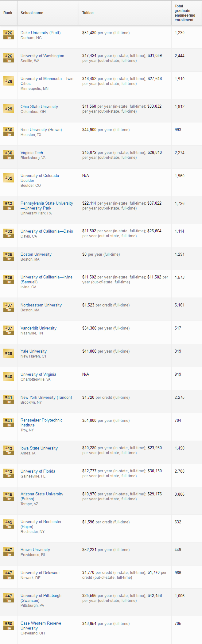This screenshot has width=202, height=644.
Task: Click the #39 rank badge
Action: [9, 354]
